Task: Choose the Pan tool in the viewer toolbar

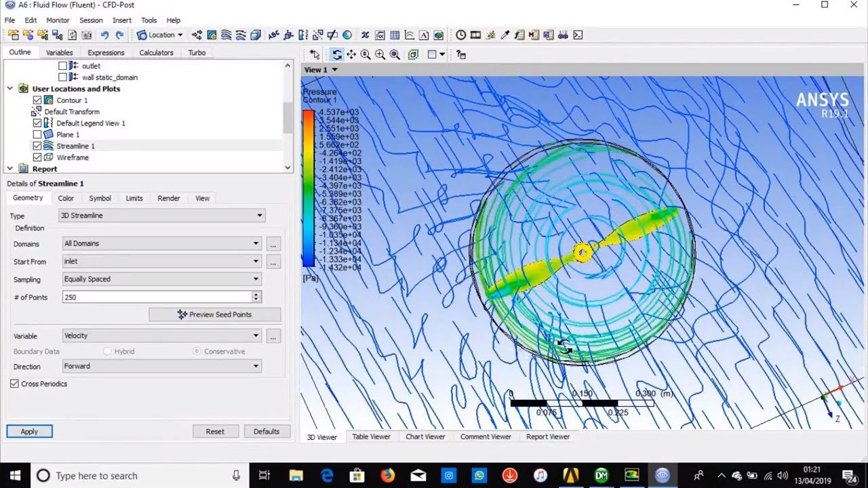Action: pyautogui.click(x=351, y=55)
